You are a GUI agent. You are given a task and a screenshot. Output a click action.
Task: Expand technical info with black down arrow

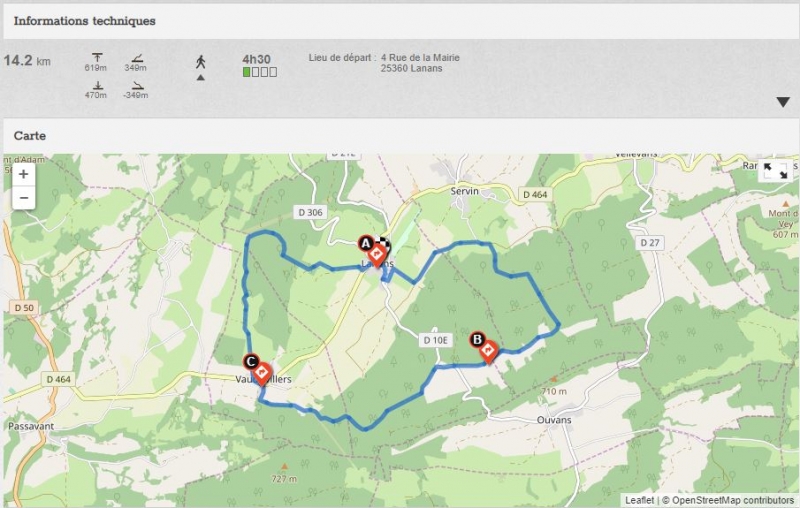click(x=783, y=102)
